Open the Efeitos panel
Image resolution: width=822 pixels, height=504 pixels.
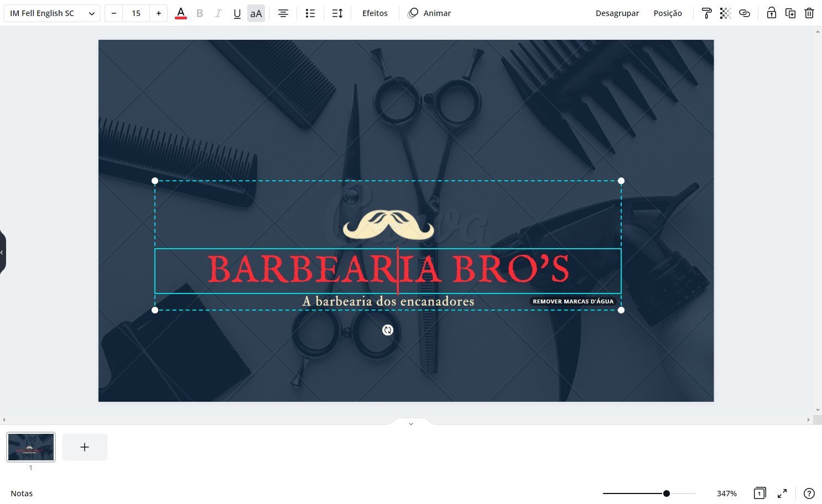click(375, 13)
